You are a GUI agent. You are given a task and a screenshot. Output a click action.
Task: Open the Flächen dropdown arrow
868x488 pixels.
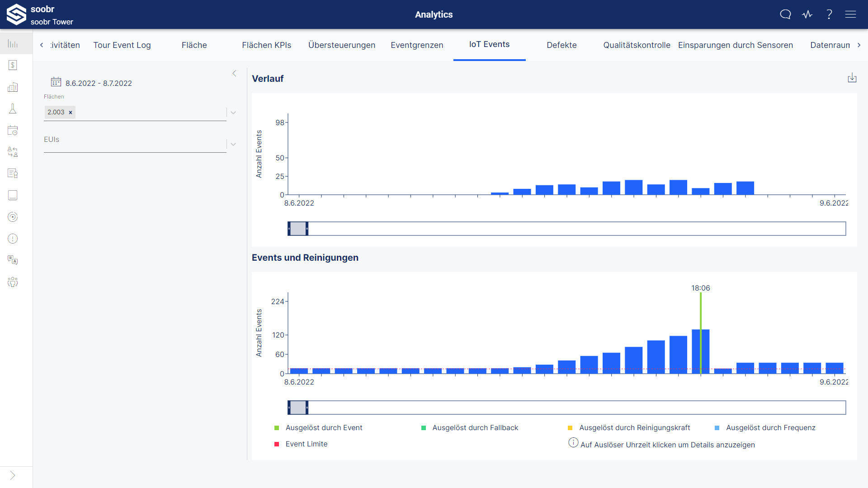(233, 113)
